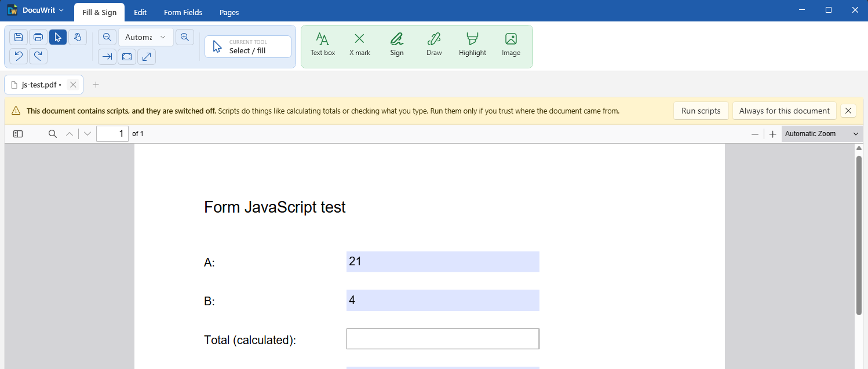Screen dimensions: 868x369
Task: Click the Print icon
Action: pos(38,37)
